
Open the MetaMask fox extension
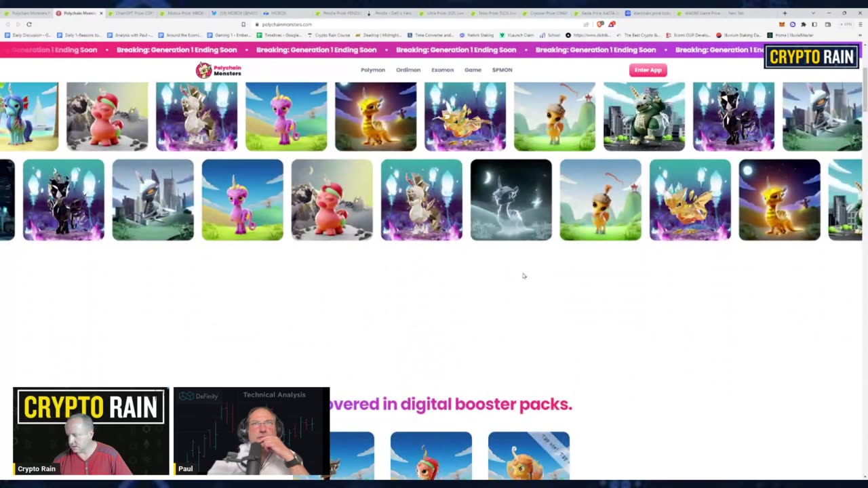782,24
